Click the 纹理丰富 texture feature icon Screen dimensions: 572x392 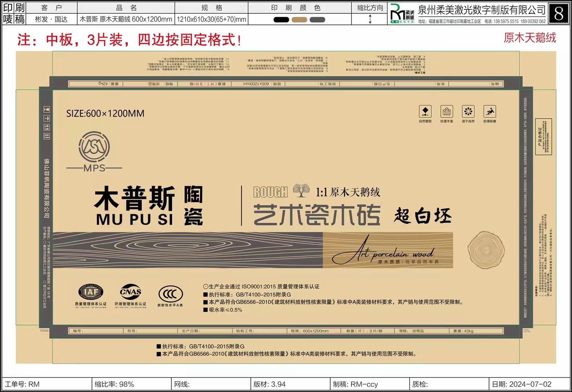click(x=447, y=111)
